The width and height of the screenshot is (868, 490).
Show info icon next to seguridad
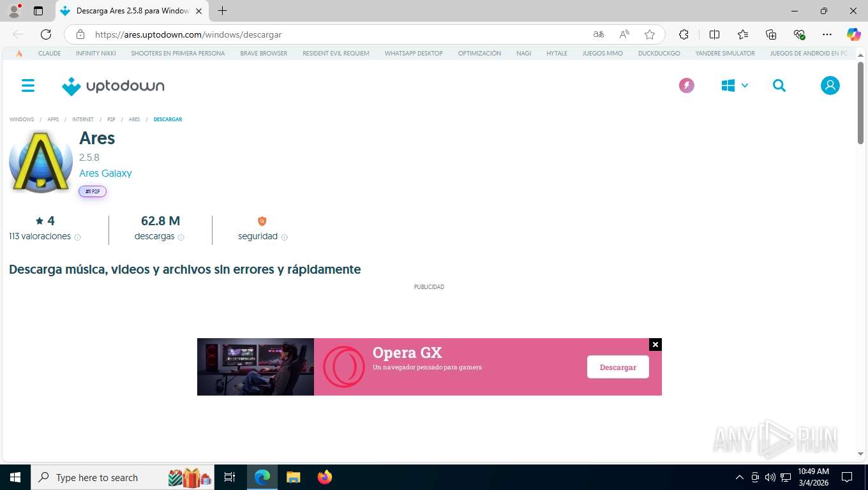(x=285, y=237)
